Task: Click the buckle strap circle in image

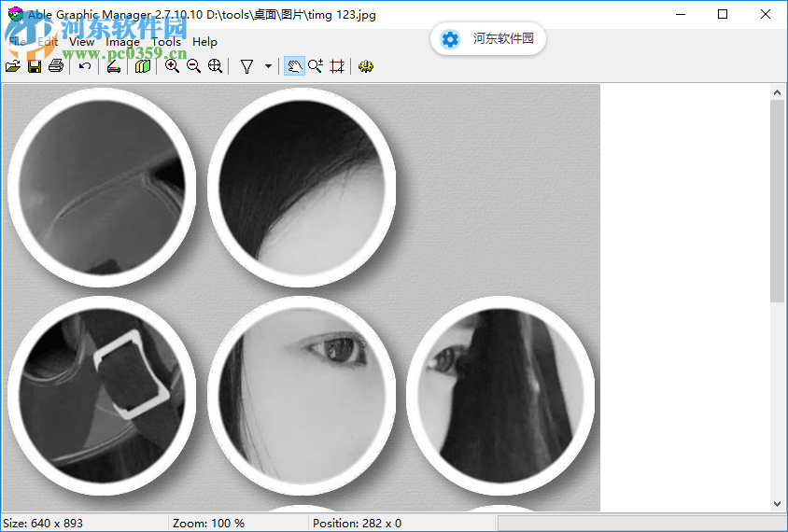Action: 102,396
